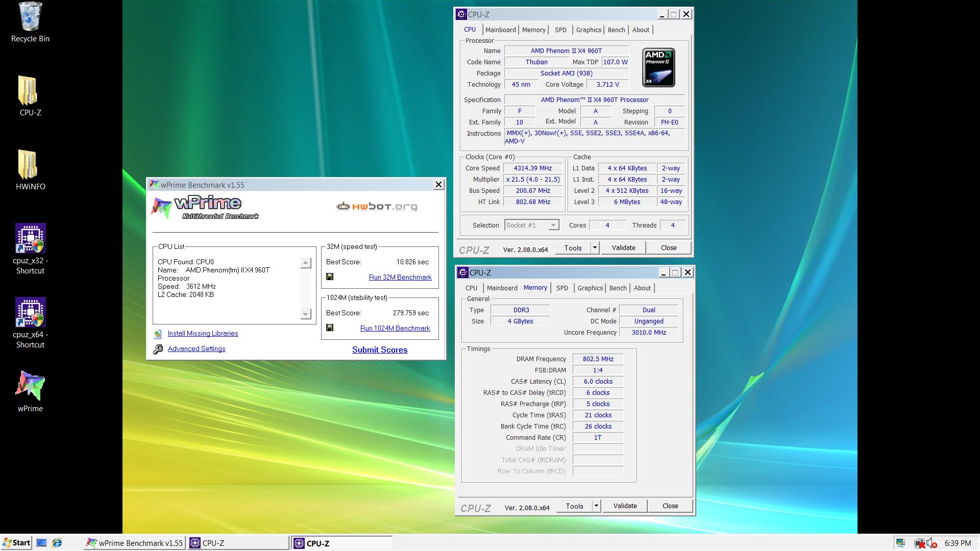
Task: Open the Start menu
Action: [16, 543]
